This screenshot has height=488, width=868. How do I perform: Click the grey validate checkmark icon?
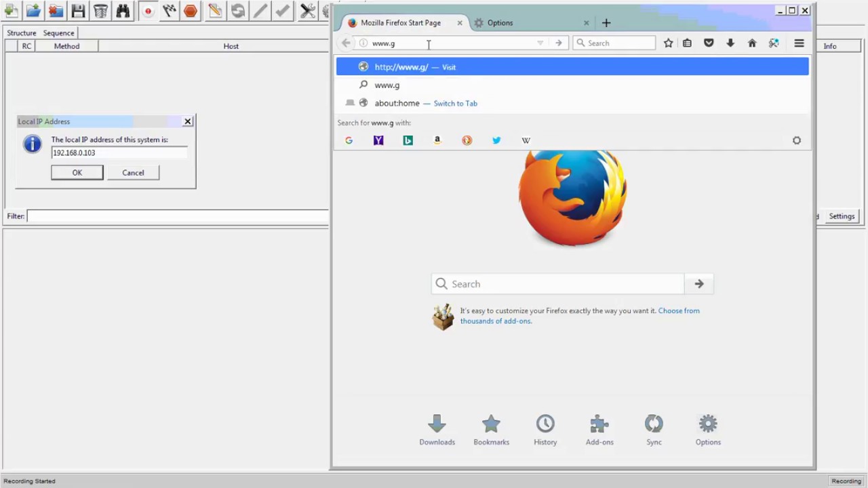pyautogui.click(x=283, y=11)
